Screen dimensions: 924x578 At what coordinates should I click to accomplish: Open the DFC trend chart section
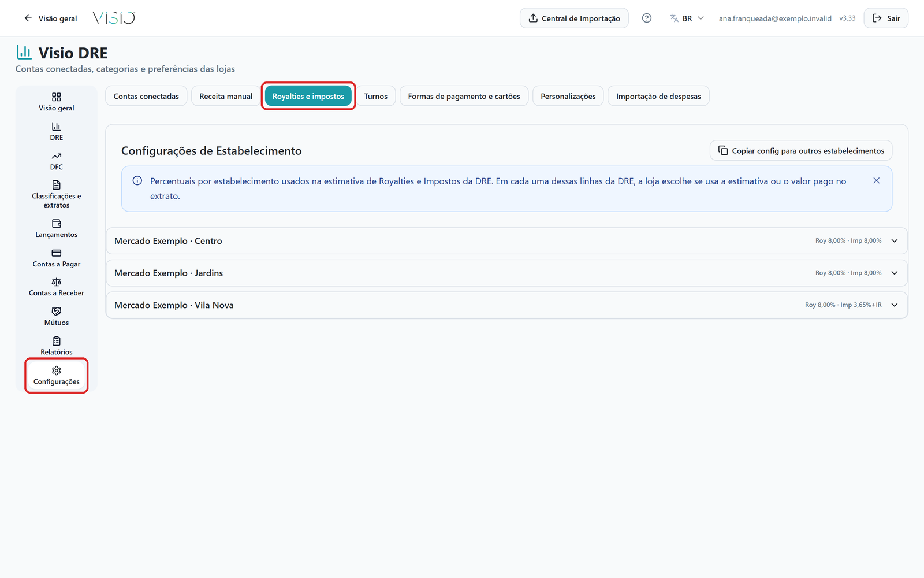point(56,161)
